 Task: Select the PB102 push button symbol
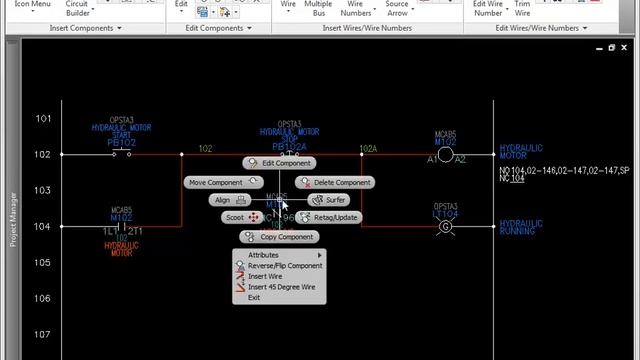pyautogui.click(x=122, y=153)
